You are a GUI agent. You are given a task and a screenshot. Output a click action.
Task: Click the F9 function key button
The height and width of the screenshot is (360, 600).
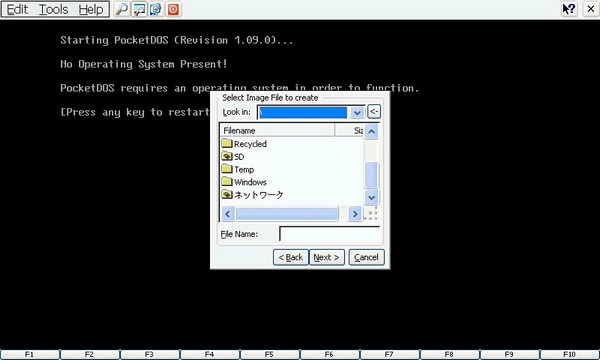pyautogui.click(x=509, y=355)
